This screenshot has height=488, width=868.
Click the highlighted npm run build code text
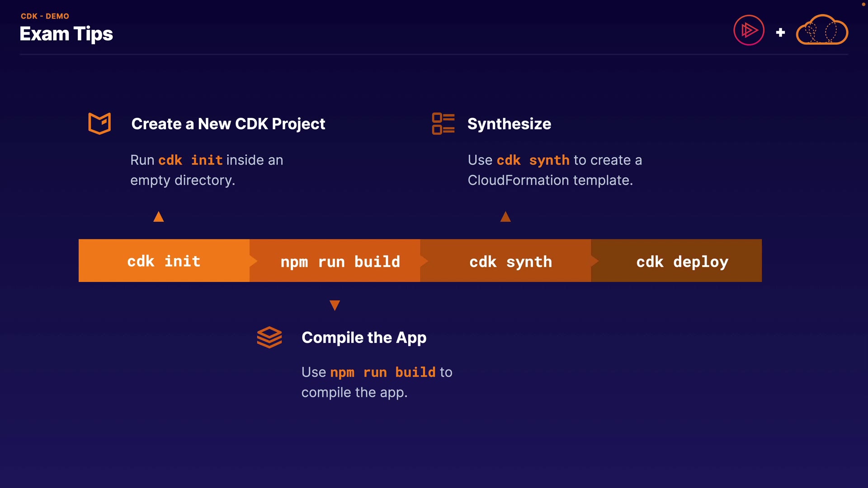pos(382,372)
